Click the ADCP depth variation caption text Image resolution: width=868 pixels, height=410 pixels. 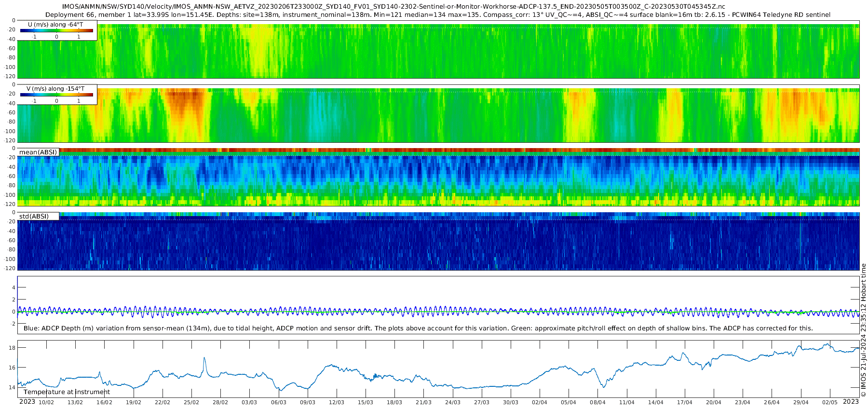418,328
